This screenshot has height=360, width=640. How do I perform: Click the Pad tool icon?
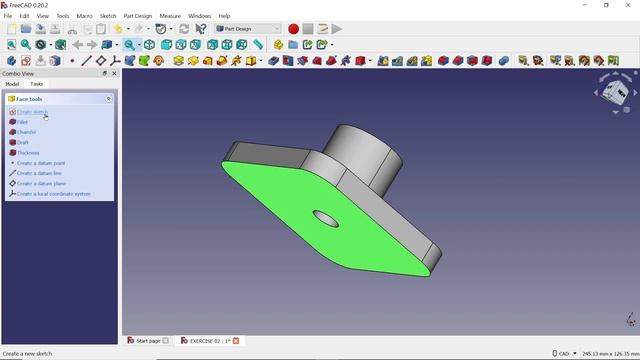pyautogui.click(x=178, y=61)
